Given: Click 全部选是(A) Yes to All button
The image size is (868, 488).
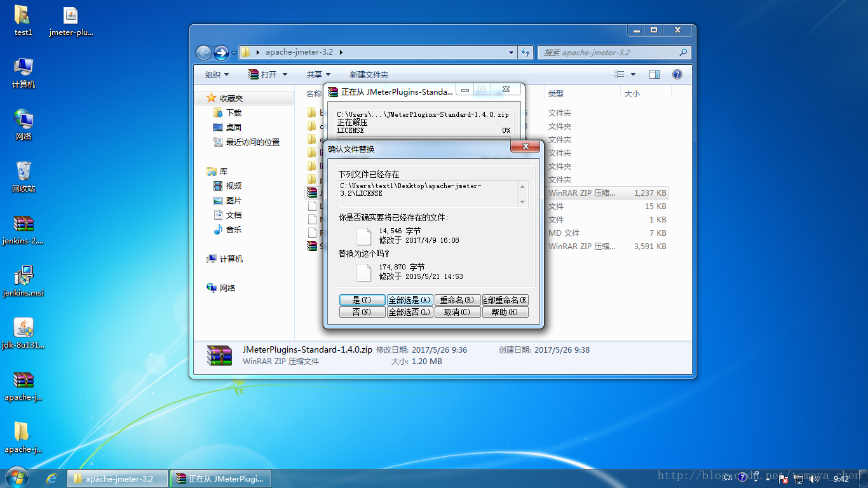Looking at the screenshot, I should 410,300.
